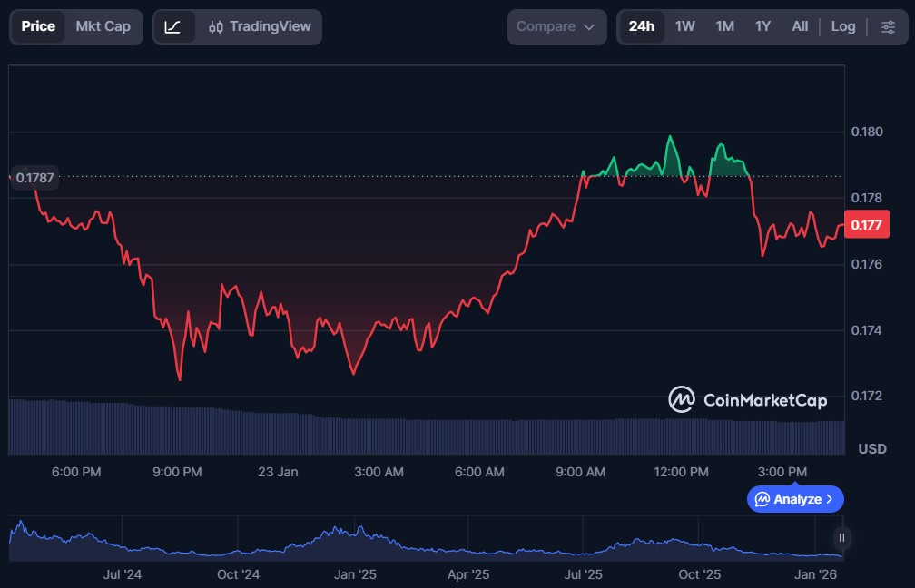The height and width of the screenshot is (588, 915).
Task: Switch chart to Price view
Action: tap(38, 27)
